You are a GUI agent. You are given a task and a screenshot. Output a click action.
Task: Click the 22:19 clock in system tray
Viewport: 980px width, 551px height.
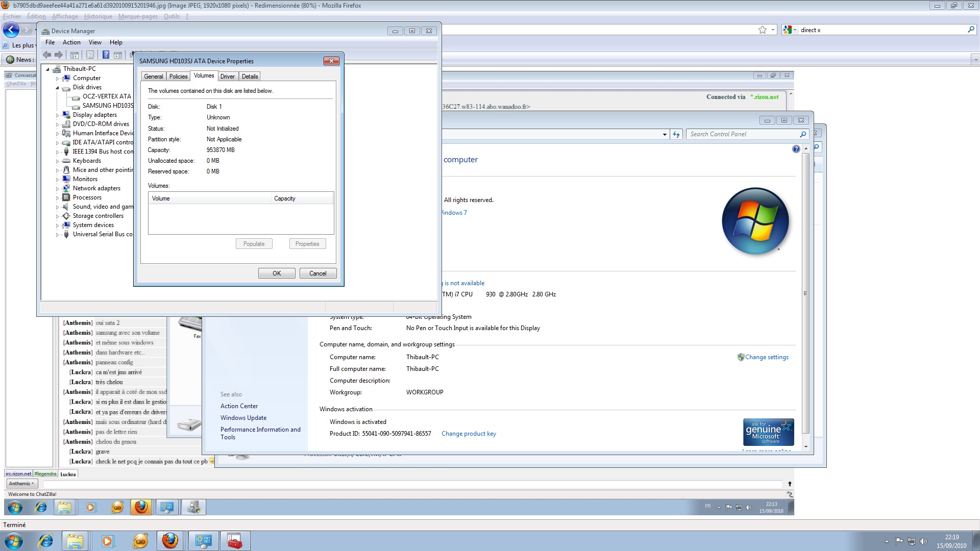point(951,541)
